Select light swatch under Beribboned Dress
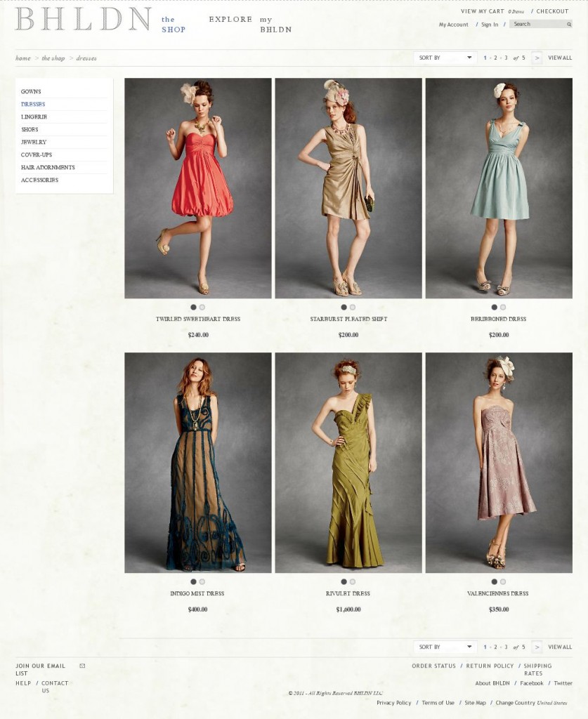The image size is (588, 719). tap(503, 308)
